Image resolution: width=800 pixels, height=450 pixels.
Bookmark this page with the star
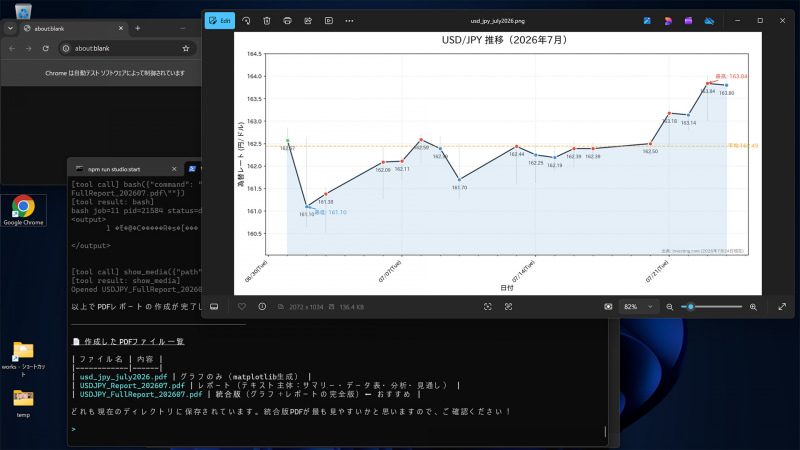(186, 48)
